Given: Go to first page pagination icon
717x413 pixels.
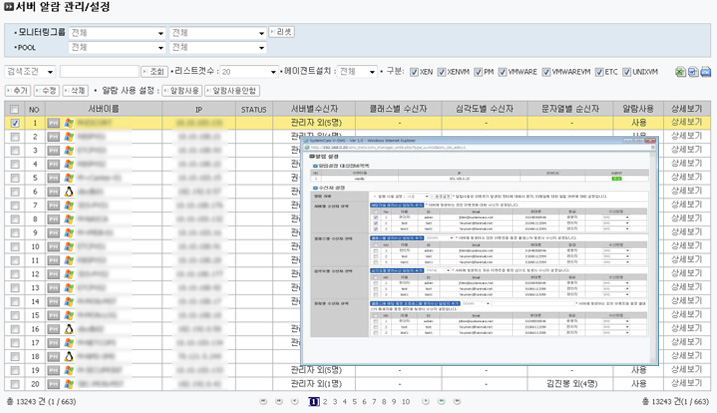Looking at the screenshot, I should (x=263, y=401).
